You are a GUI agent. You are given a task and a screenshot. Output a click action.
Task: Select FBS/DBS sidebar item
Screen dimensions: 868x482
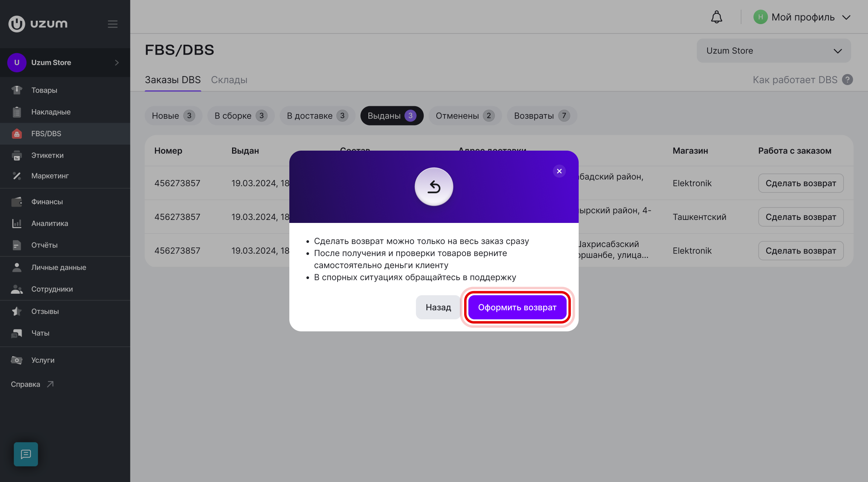point(65,134)
